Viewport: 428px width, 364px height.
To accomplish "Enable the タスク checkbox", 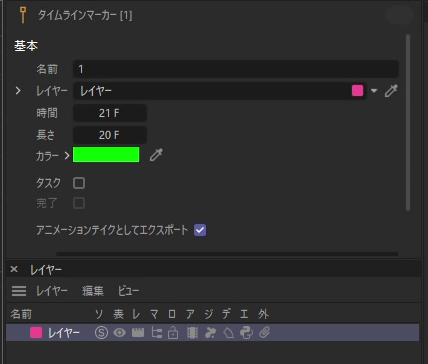I will pos(79,183).
